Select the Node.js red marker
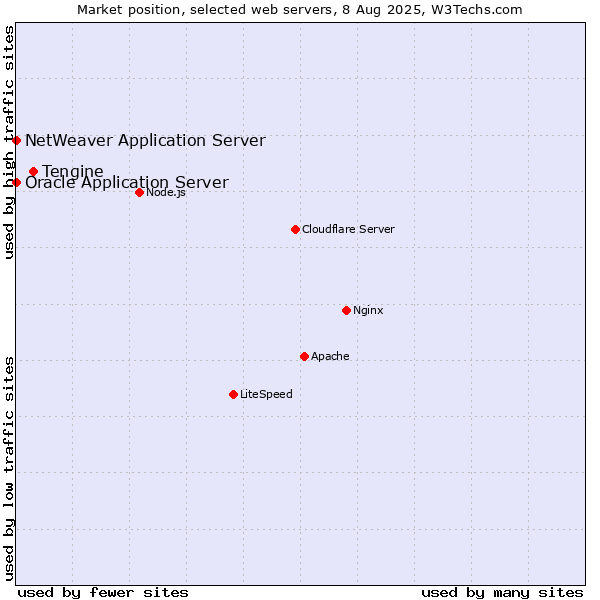Screen dimensions: 600x600 pos(140,192)
